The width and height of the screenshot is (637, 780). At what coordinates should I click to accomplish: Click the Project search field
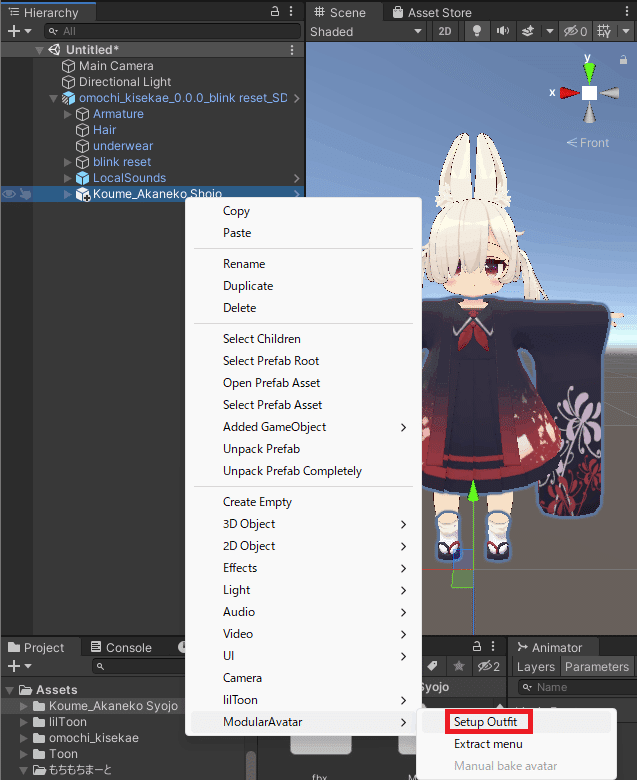point(138,666)
